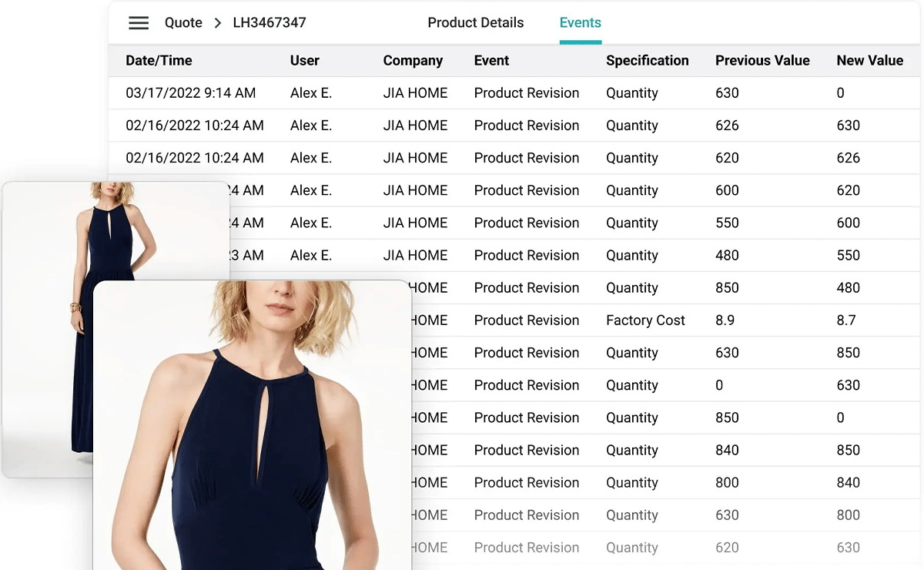
Task: Click the Factory Cost revision row
Action: 645,320
